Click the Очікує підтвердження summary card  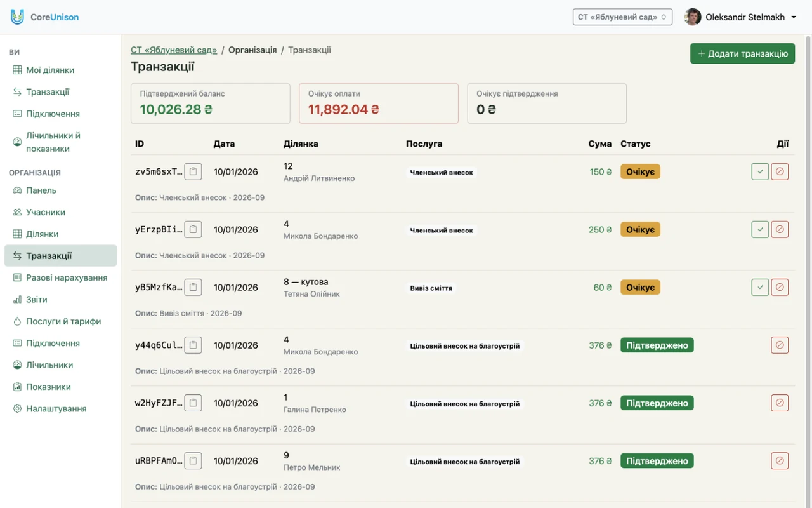click(x=547, y=104)
